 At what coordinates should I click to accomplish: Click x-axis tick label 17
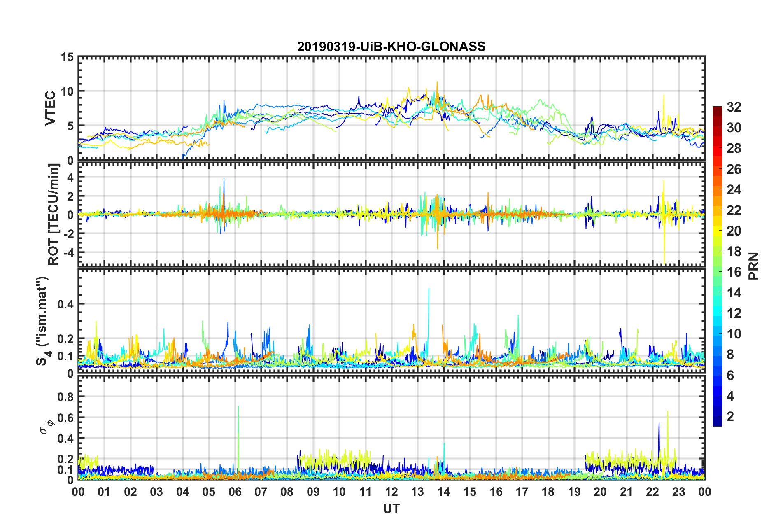522,492
